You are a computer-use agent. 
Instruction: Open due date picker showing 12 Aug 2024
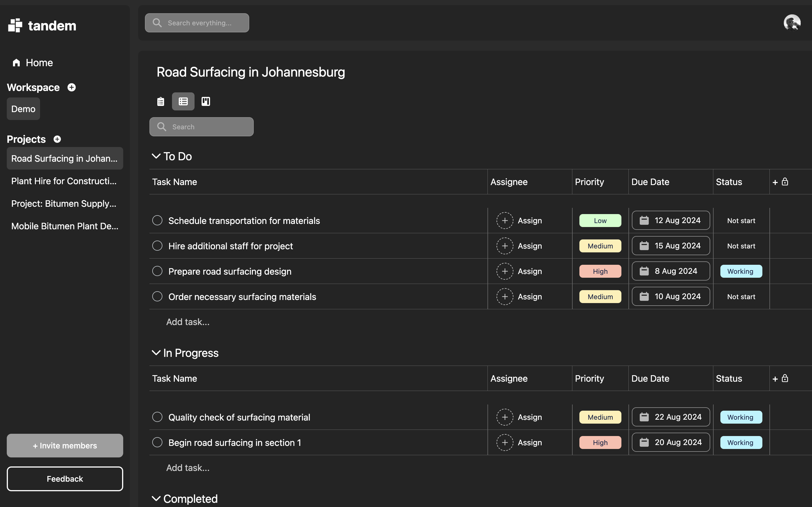[x=671, y=220]
